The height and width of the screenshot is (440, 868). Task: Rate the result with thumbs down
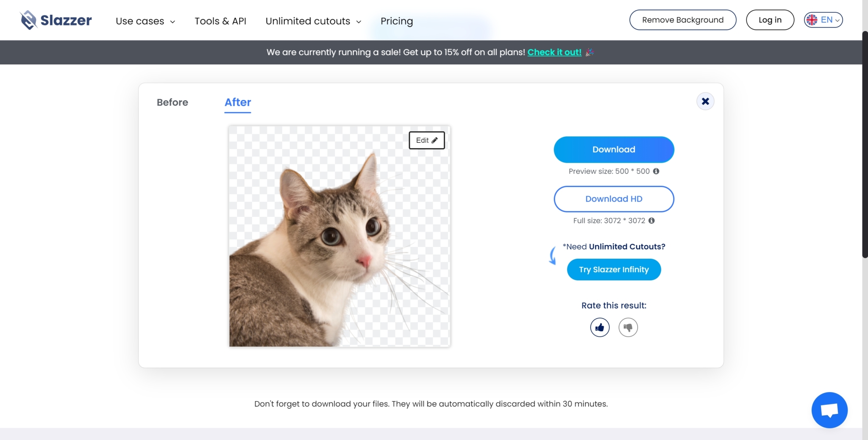pos(628,327)
